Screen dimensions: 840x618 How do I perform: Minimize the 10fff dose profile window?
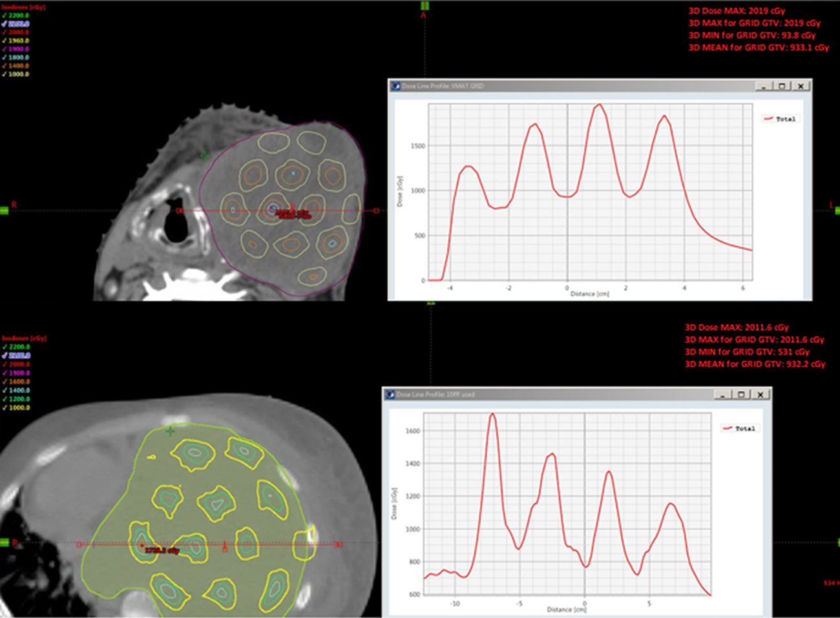(x=722, y=394)
